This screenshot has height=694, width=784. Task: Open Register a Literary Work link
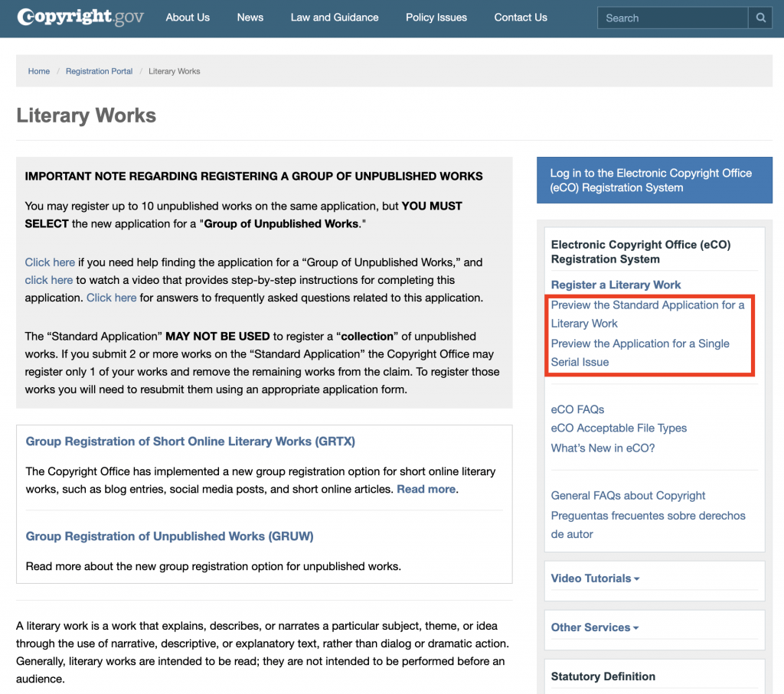(x=616, y=285)
